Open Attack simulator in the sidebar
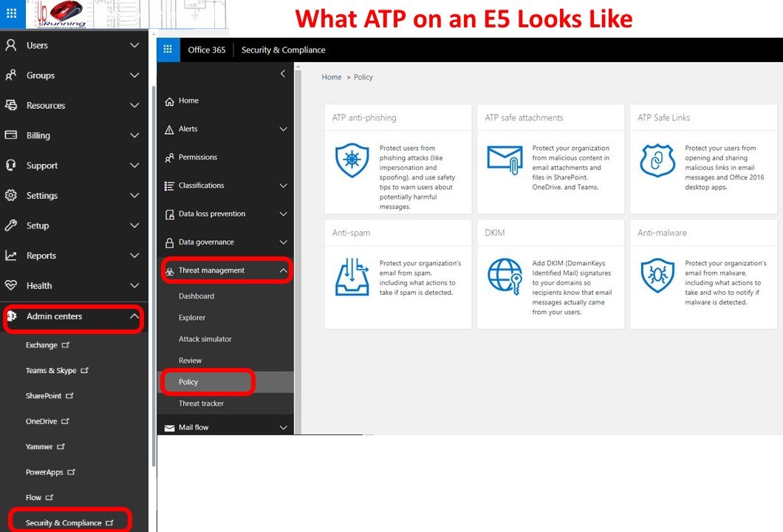Image resolution: width=783 pixels, height=532 pixels. point(205,339)
